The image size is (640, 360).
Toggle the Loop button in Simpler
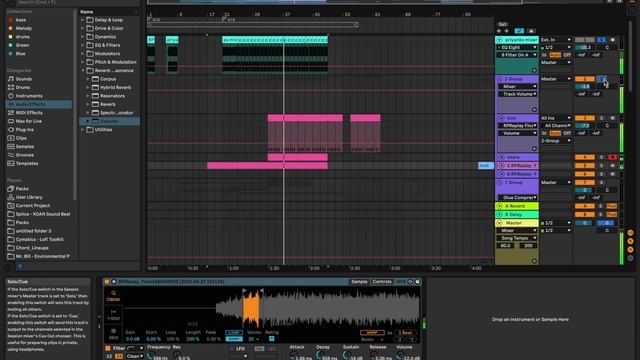pyautogui.click(x=234, y=333)
